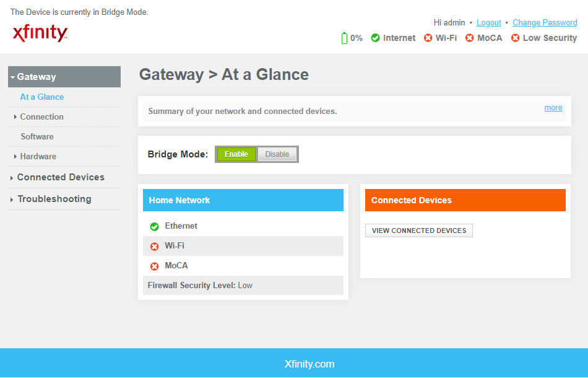Enable Bridge Mode
588x378 pixels.
[236, 154]
